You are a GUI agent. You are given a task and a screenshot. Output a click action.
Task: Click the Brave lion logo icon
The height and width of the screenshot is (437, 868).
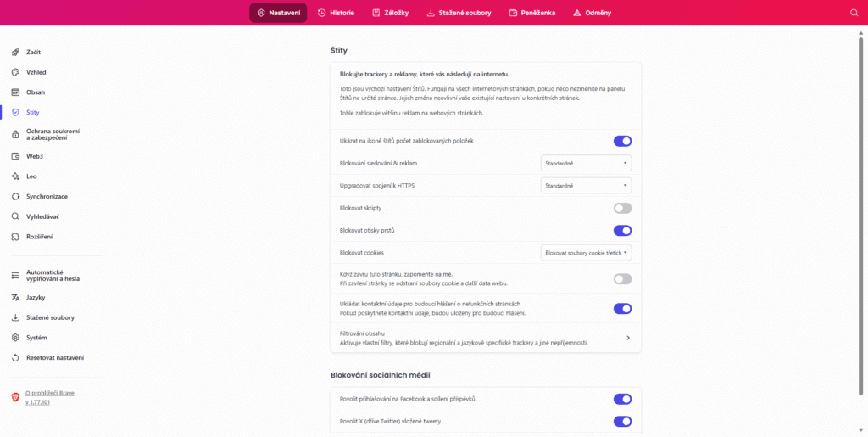(x=14, y=397)
